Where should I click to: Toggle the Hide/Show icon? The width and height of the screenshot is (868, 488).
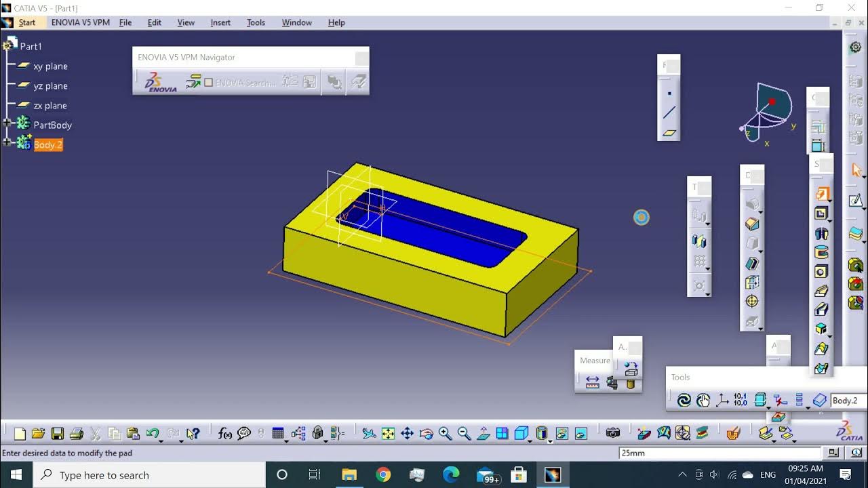coord(561,434)
